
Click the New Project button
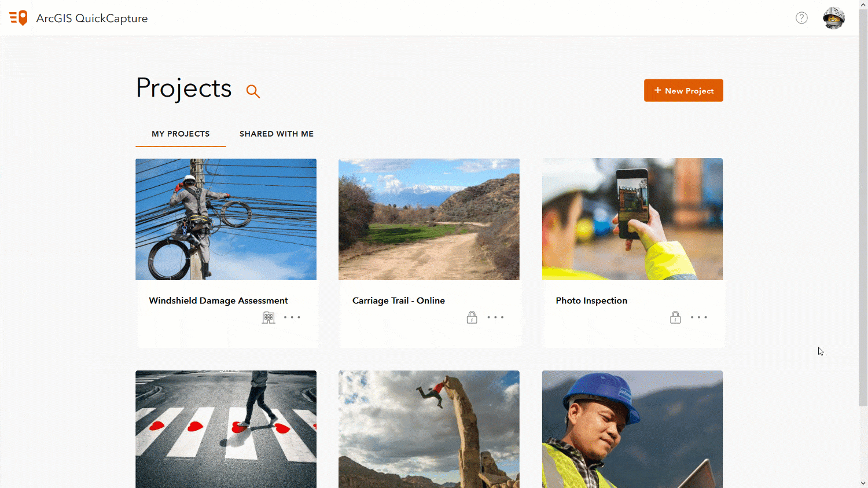tap(683, 90)
